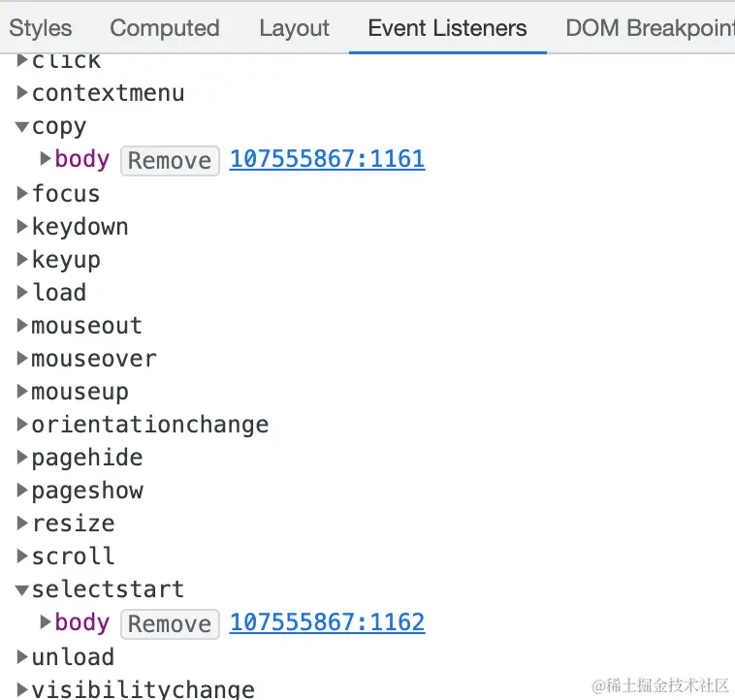
Task: Switch to the Styles tab
Action: coord(41,28)
